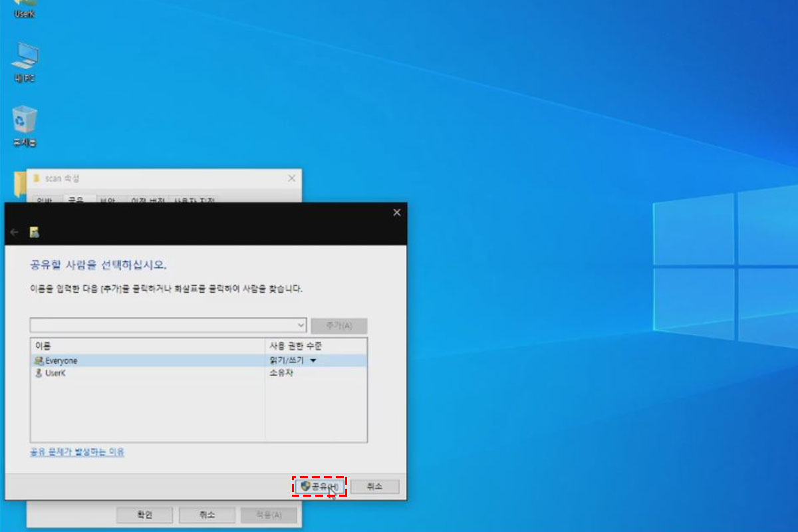Click 적용(A) in scan properties window
The width and height of the screenshot is (798, 532).
pyautogui.click(x=268, y=515)
